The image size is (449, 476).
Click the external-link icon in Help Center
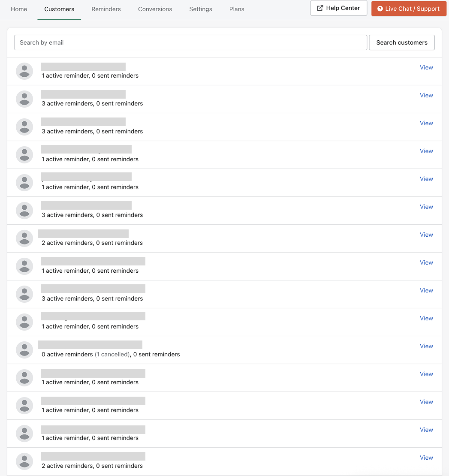pyautogui.click(x=320, y=8)
